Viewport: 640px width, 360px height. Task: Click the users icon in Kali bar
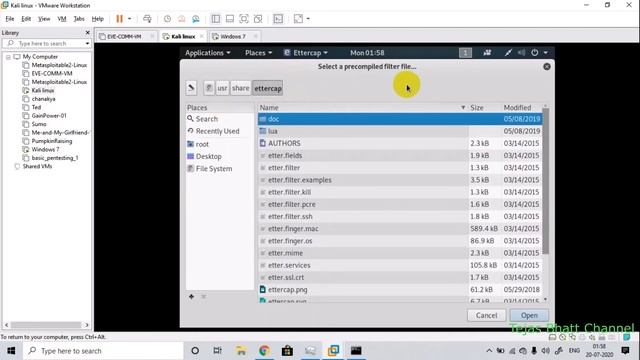(487, 53)
